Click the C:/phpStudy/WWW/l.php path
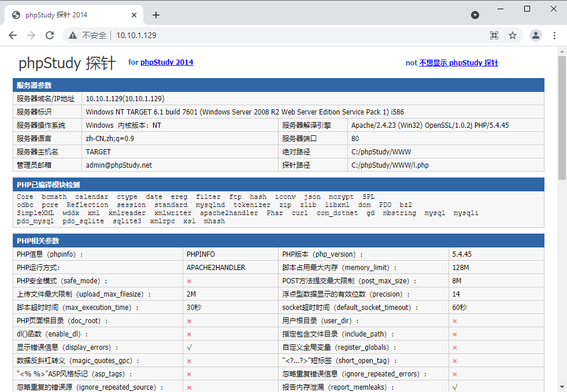567x392 pixels. tap(390, 165)
